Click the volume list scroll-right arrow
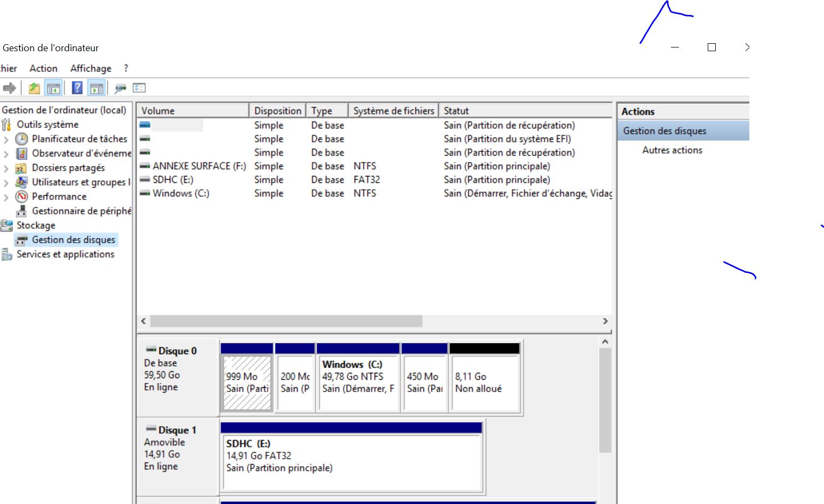824x504 pixels. click(605, 321)
